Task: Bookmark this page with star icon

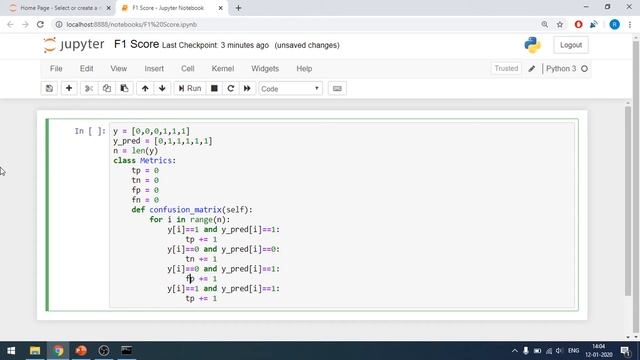Action: click(560, 24)
